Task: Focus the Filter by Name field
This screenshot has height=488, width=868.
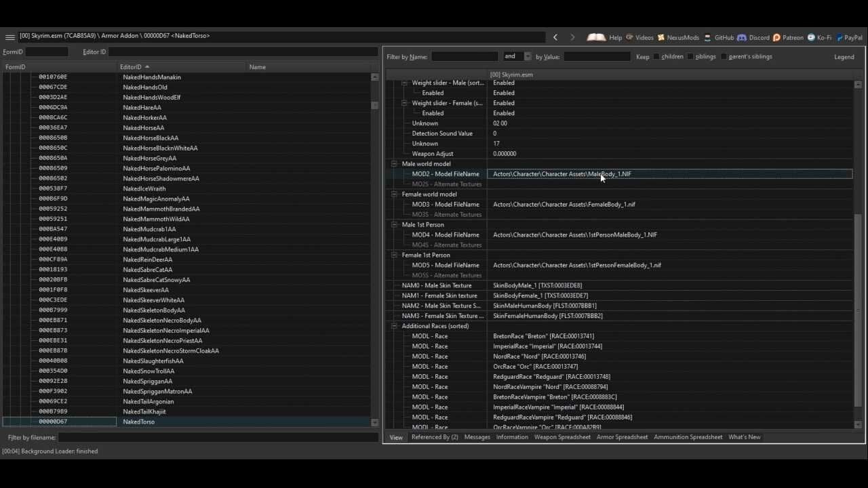Action: point(465,57)
